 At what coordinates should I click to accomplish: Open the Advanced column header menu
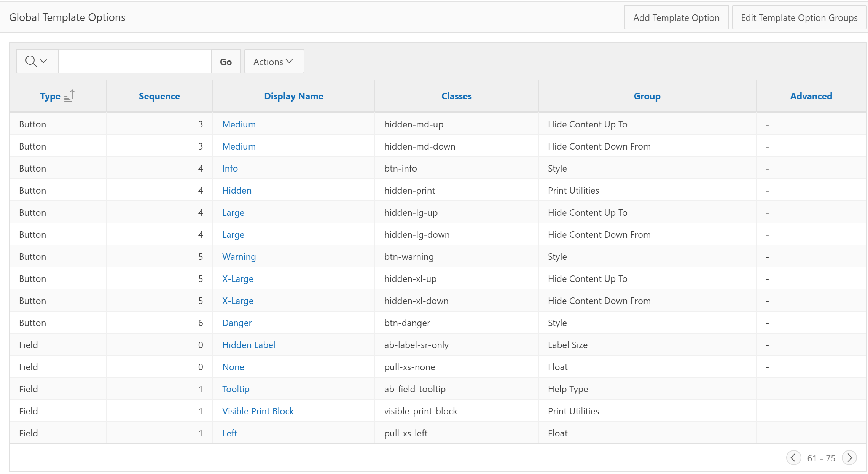pos(811,96)
